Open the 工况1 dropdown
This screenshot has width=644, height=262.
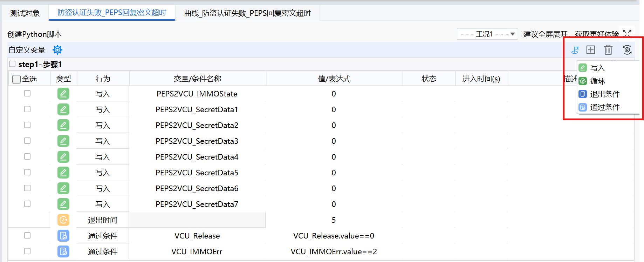point(487,34)
